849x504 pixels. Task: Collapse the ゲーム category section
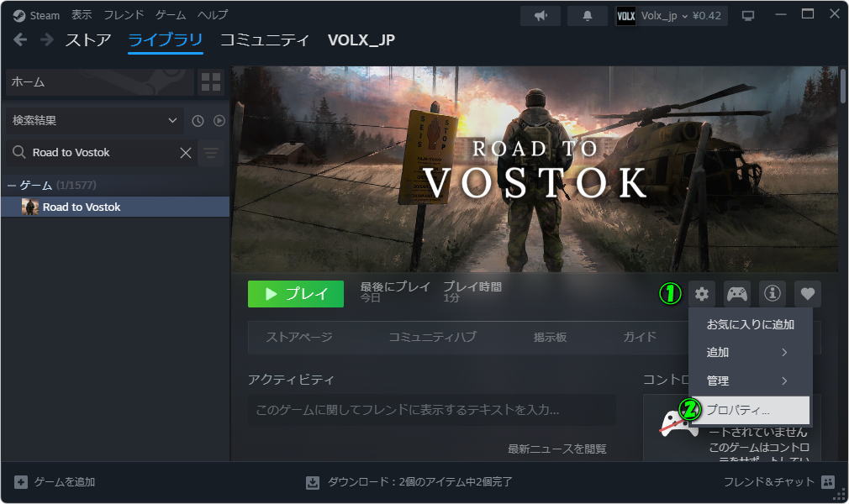[12, 185]
